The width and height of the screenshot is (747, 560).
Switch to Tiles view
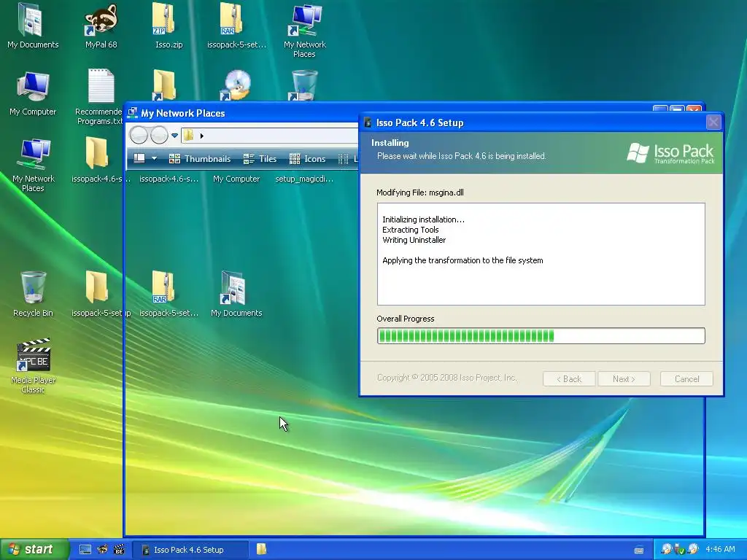pos(260,158)
